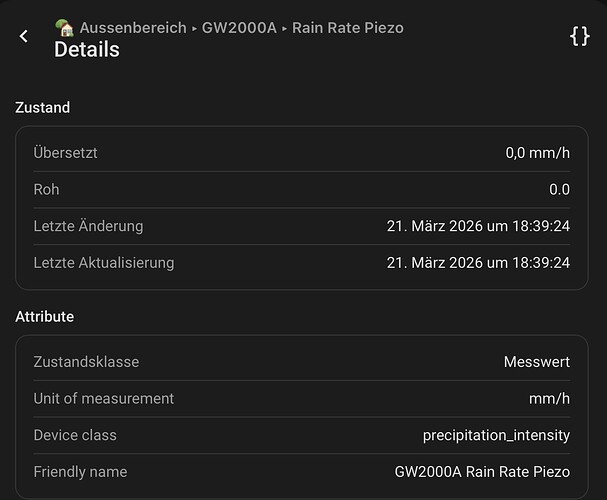Click the Attribute section header
Screen dimensions: 607x500
45,317
